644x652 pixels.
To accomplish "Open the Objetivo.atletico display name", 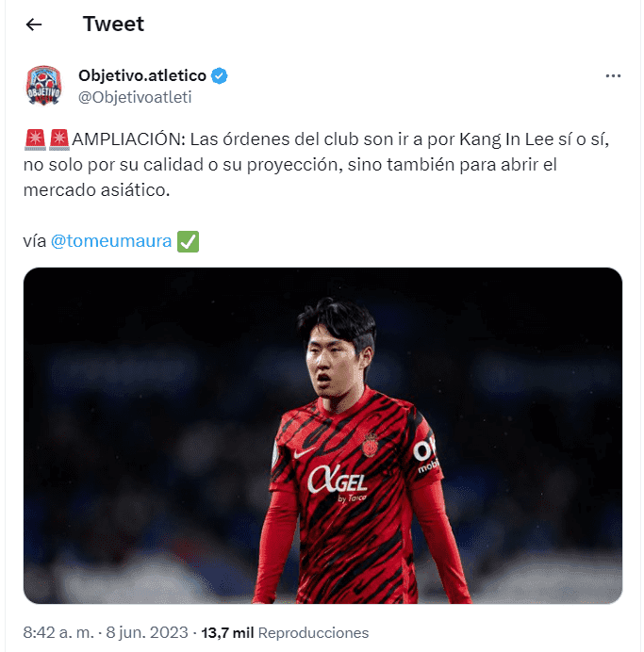I will (x=142, y=75).
